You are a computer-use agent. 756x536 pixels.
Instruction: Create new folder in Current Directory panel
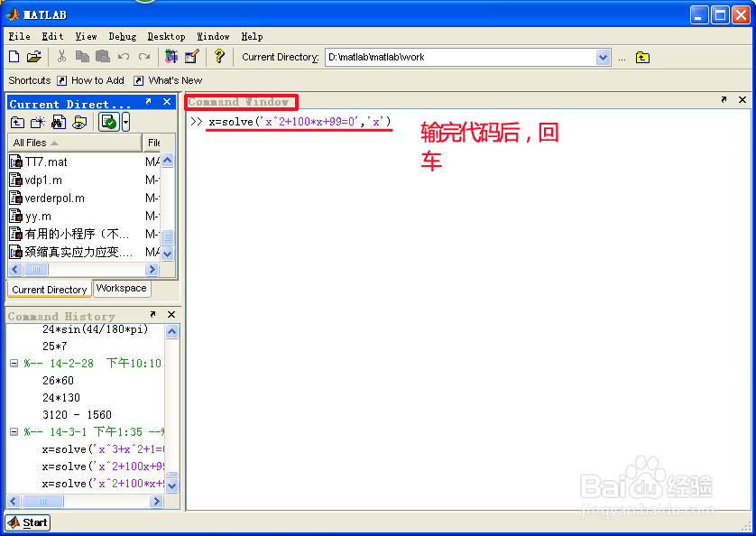coord(38,122)
